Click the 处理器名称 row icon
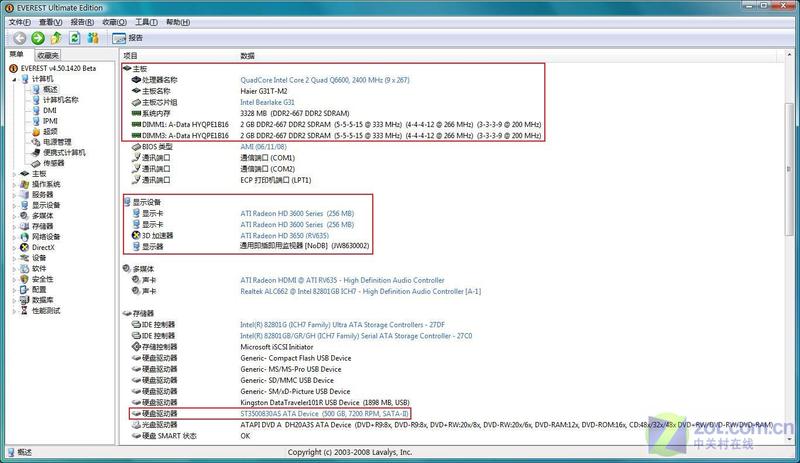The width and height of the screenshot is (800, 463). 136,80
